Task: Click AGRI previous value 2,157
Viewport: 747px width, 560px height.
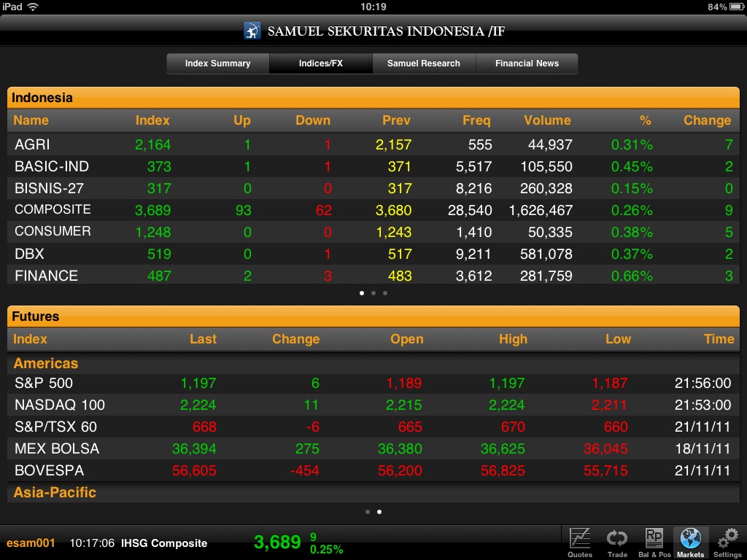Action: (393, 145)
